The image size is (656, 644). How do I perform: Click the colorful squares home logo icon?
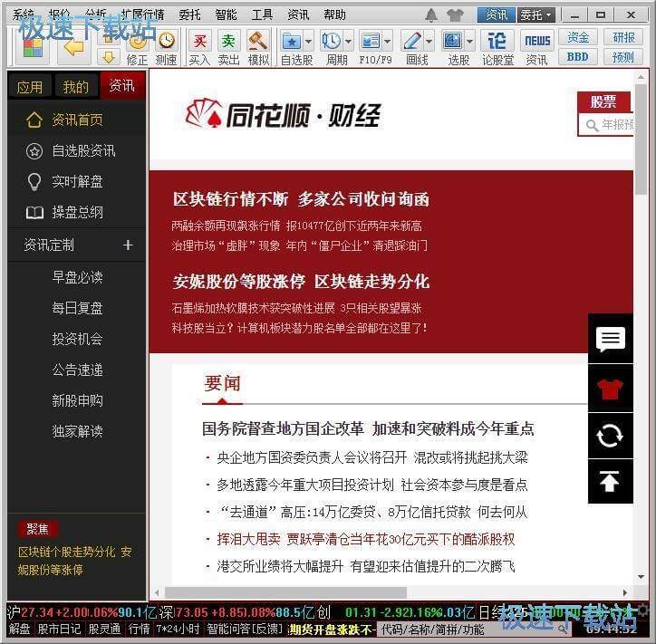[33, 48]
